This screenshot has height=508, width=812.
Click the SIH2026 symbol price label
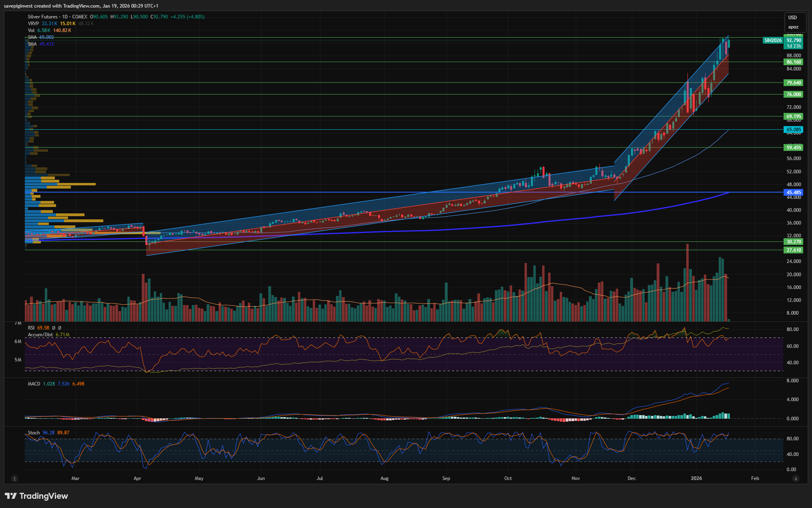[772, 40]
